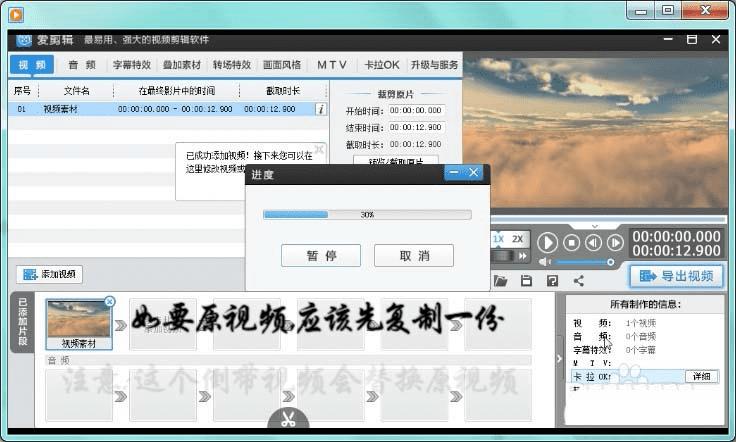Click the open project folder icon
This screenshot has height=442, width=736.
(x=501, y=281)
